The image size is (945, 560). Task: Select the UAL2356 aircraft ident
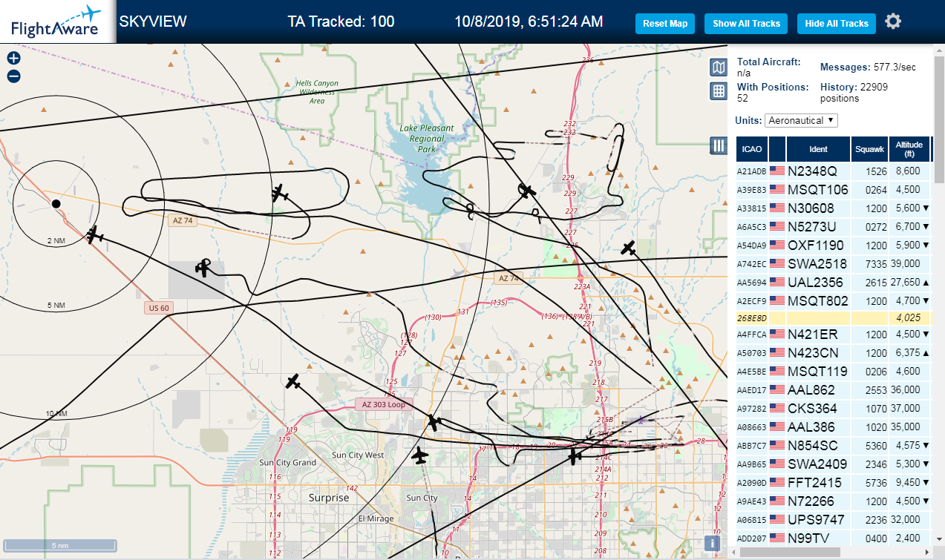point(815,282)
